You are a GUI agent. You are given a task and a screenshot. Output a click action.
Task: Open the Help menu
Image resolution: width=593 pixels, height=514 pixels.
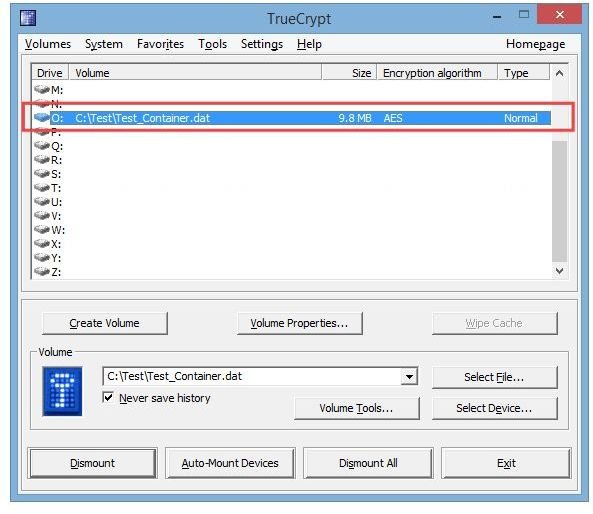309,44
